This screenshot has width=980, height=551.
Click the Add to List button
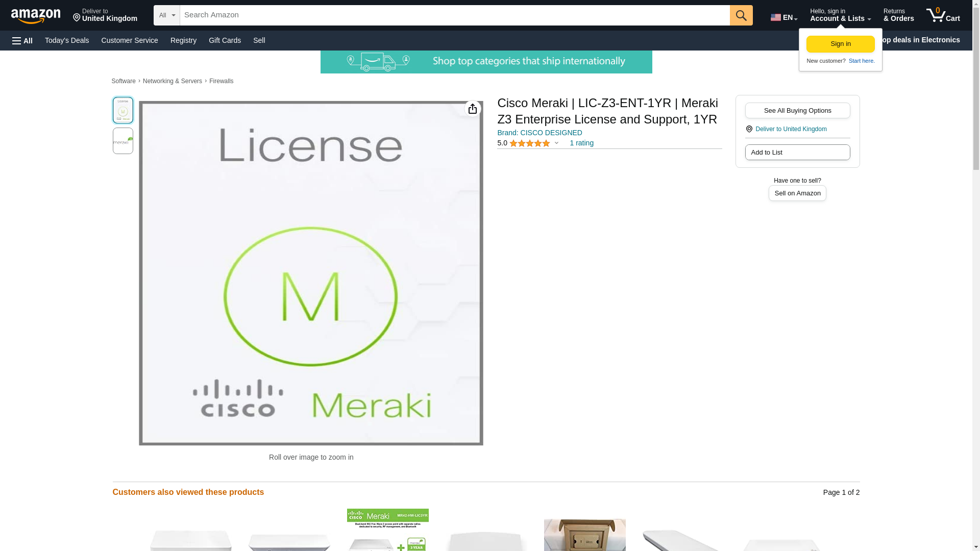coord(797,152)
